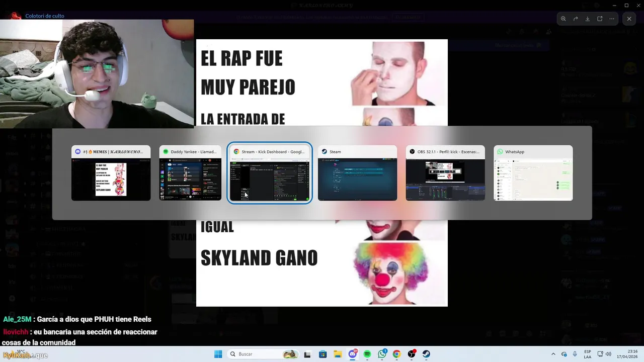This screenshot has height=362, width=644.
Task: Switch to the Daddy Yankee Spotify window
Action: click(190, 173)
